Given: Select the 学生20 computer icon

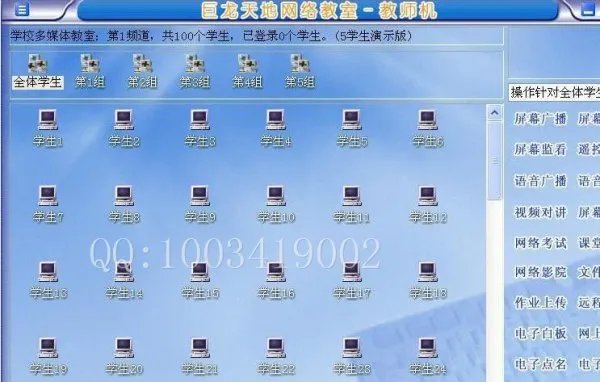Looking at the screenshot, I should pyautogui.click(x=124, y=348).
